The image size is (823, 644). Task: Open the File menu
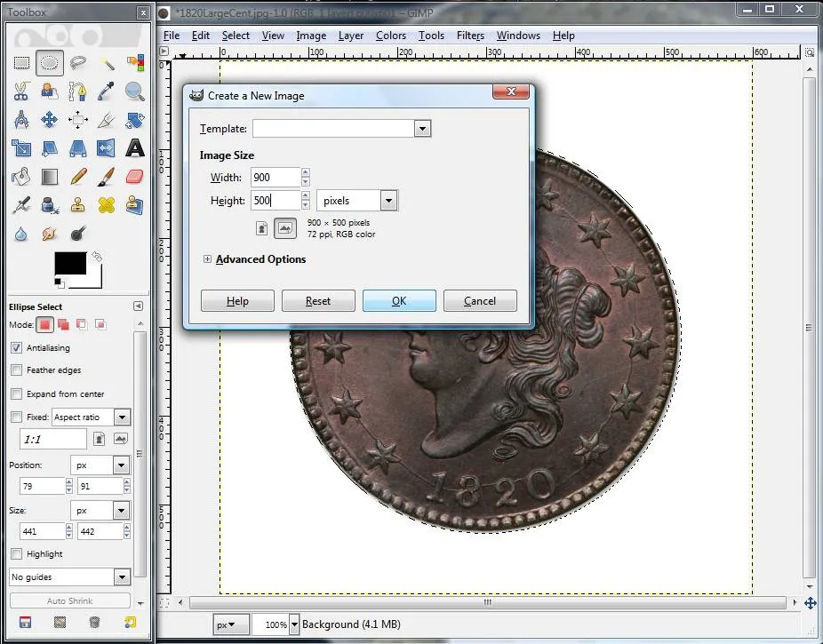point(172,36)
